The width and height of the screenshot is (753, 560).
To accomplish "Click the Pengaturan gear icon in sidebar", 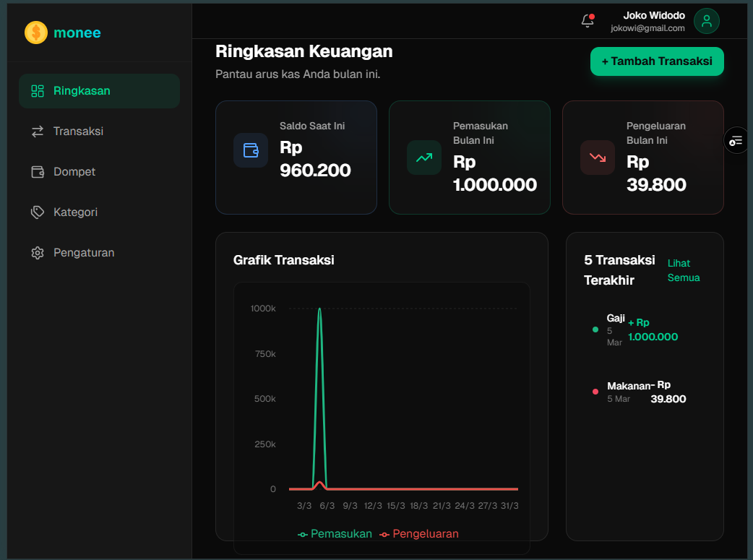I will coord(38,253).
